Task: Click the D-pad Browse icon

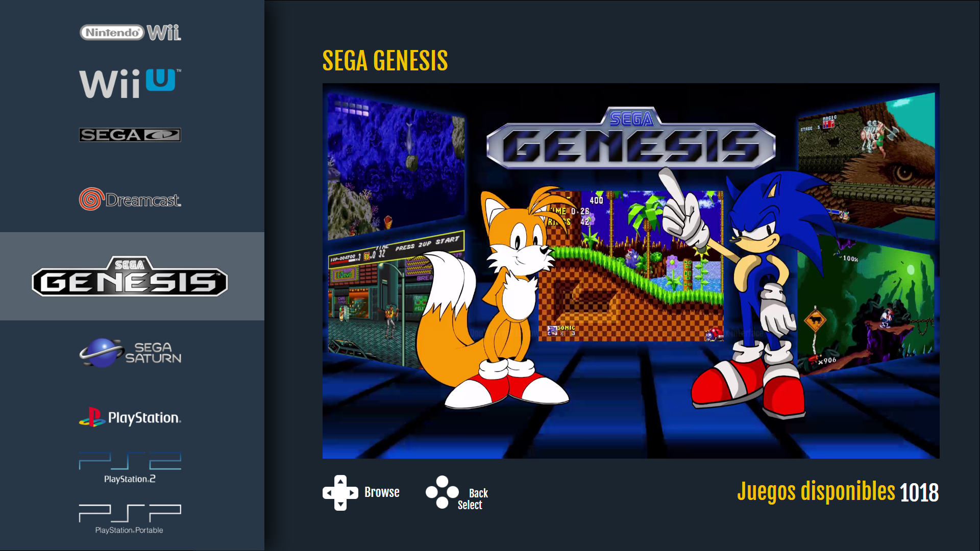Action: (x=340, y=493)
